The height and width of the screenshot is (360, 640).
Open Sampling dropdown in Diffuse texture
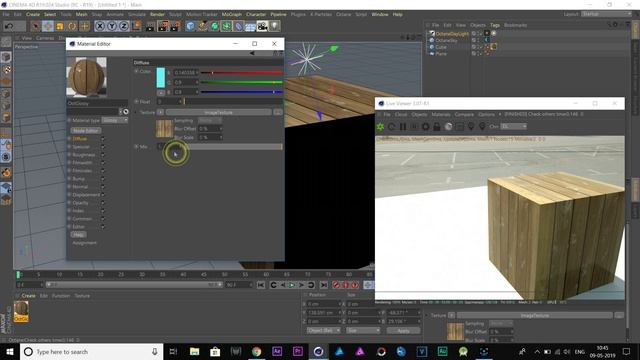[x=210, y=120]
